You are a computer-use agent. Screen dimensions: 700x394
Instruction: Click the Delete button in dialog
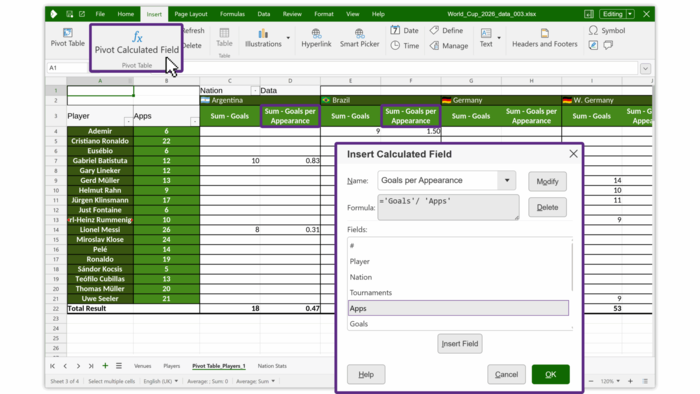[x=547, y=207]
